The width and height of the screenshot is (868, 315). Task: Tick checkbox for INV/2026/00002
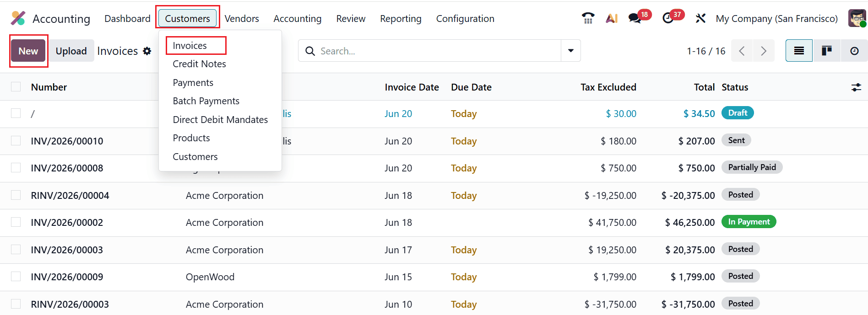pos(16,222)
